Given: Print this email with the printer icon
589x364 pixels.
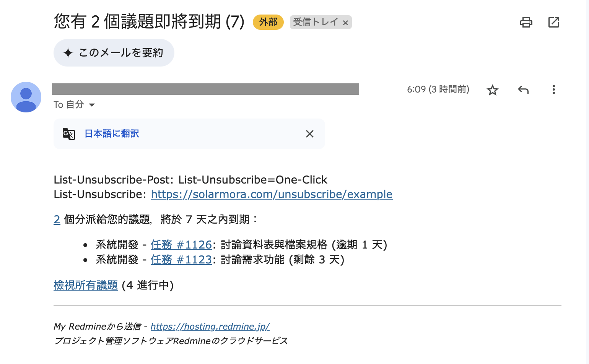Looking at the screenshot, I should point(526,22).
